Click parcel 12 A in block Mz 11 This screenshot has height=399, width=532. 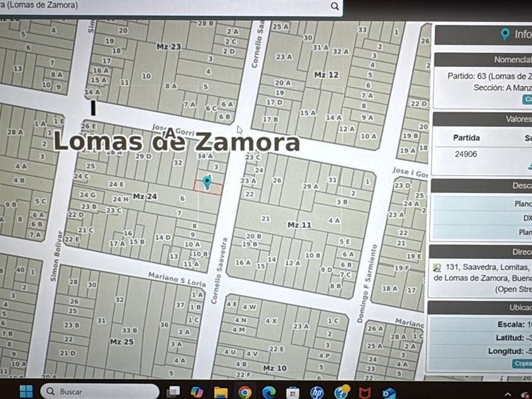pyautogui.click(x=293, y=263)
